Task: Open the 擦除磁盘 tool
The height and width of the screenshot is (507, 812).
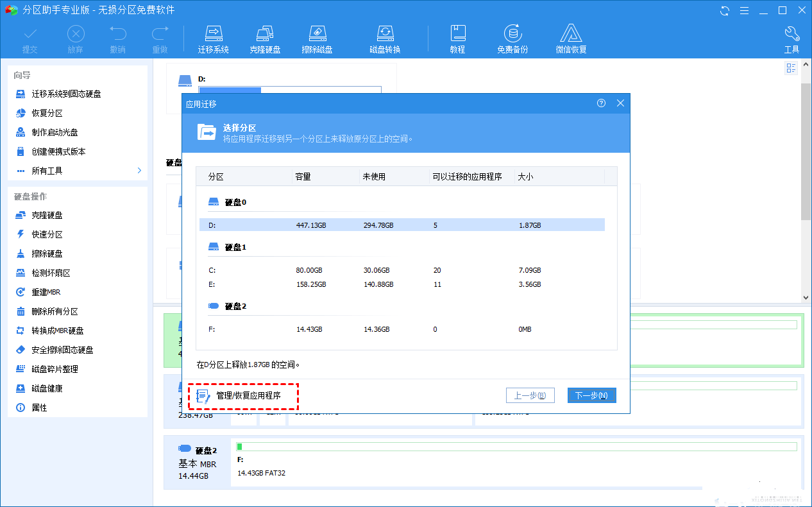Action: click(x=317, y=37)
